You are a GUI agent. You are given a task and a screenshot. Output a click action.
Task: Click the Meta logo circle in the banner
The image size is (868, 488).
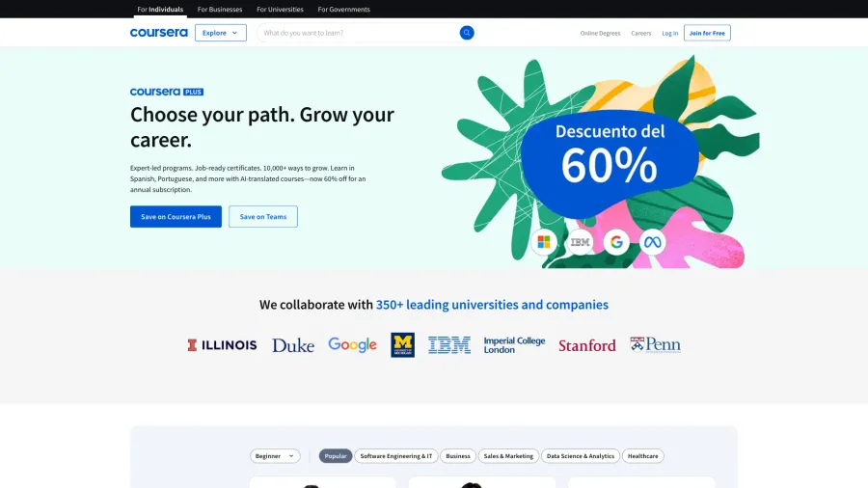652,242
